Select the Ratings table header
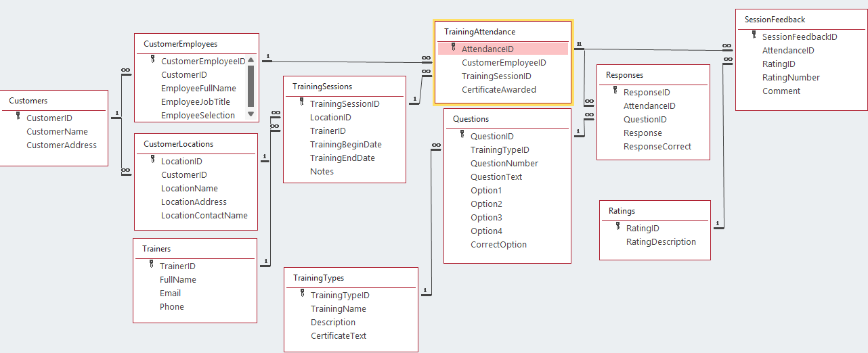 click(x=622, y=211)
